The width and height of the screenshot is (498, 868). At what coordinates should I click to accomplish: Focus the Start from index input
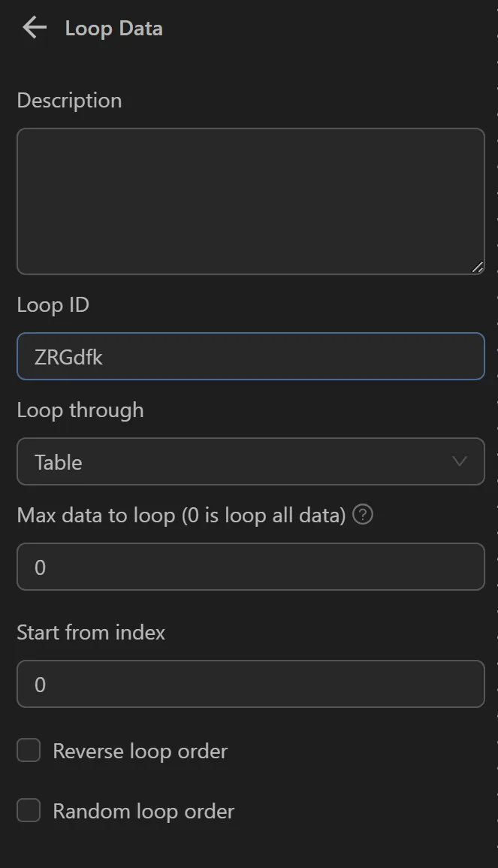click(251, 684)
